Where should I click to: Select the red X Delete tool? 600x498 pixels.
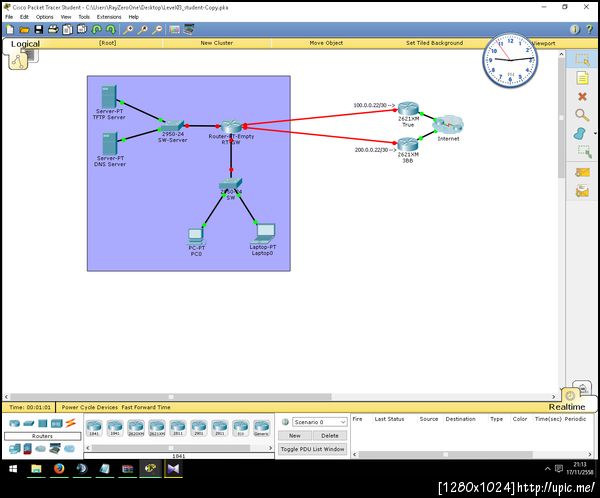[x=582, y=96]
